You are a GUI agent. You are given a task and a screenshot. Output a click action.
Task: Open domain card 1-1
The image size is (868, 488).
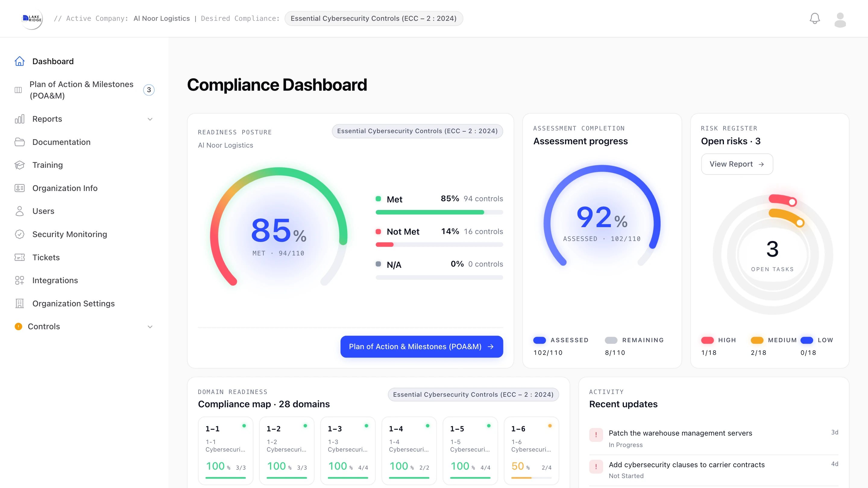click(x=225, y=451)
